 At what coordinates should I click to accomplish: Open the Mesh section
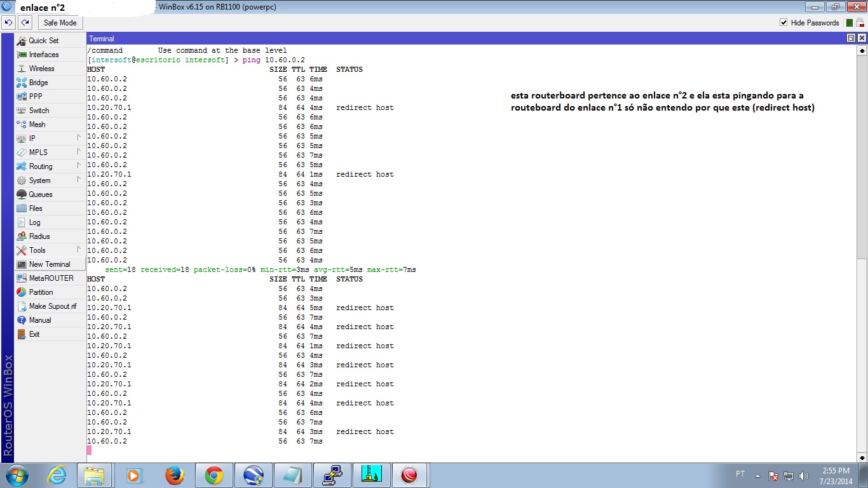[x=50, y=125]
